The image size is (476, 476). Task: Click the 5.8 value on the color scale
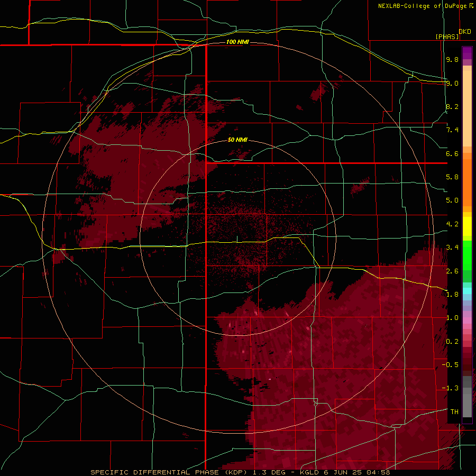pos(452,177)
